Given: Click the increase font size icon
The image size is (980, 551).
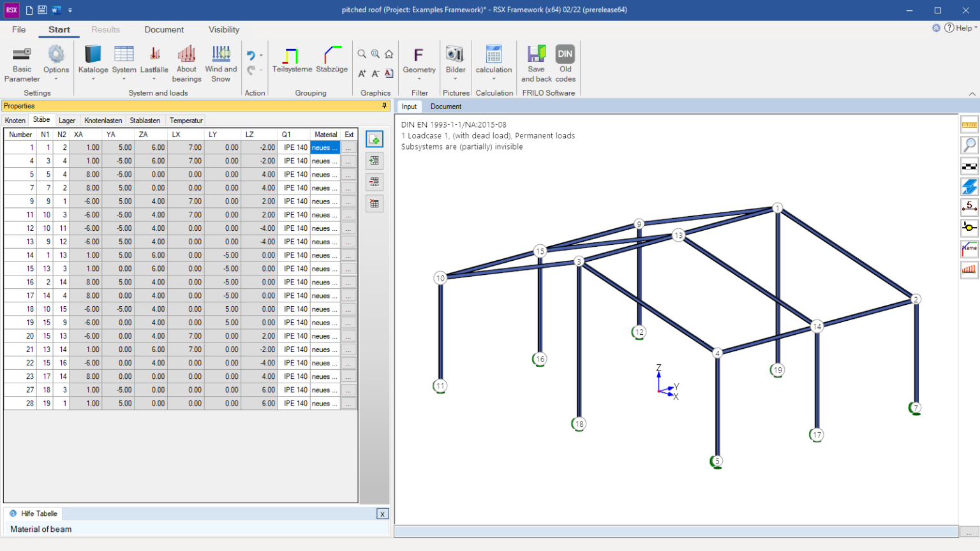Looking at the screenshot, I should click(361, 73).
